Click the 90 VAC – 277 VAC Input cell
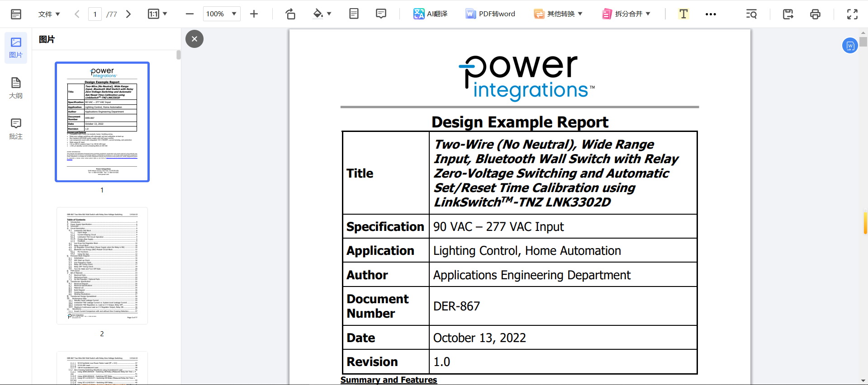This screenshot has height=385, width=868. tap(563, 226)
